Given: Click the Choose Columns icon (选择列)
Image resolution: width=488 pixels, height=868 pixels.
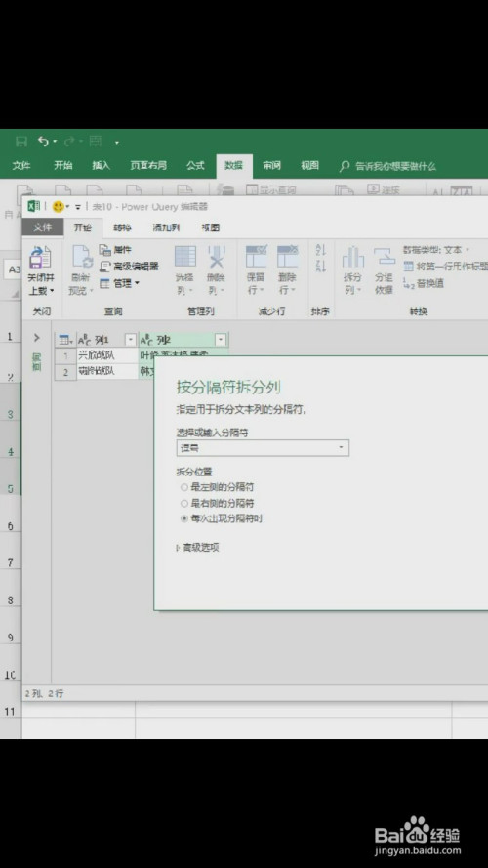Looking at the screenshot, I should pyautogui.click(x=184, y=258).
